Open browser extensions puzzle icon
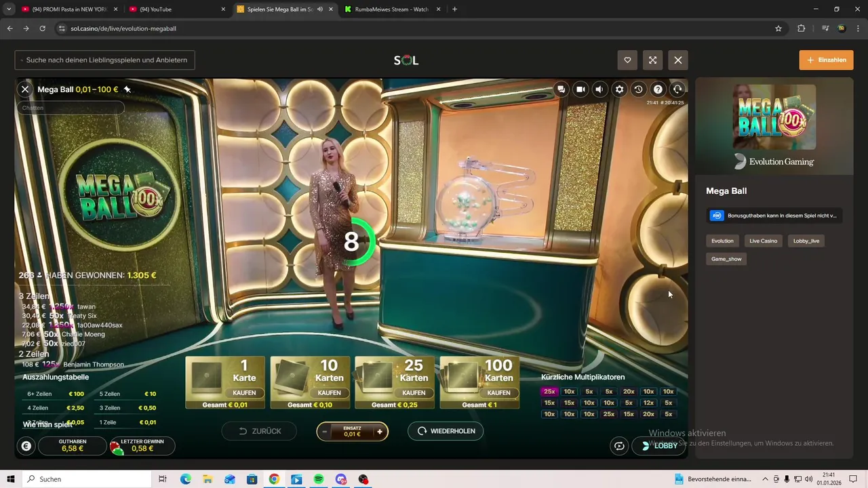868x488 pixels. pos(802,28)
